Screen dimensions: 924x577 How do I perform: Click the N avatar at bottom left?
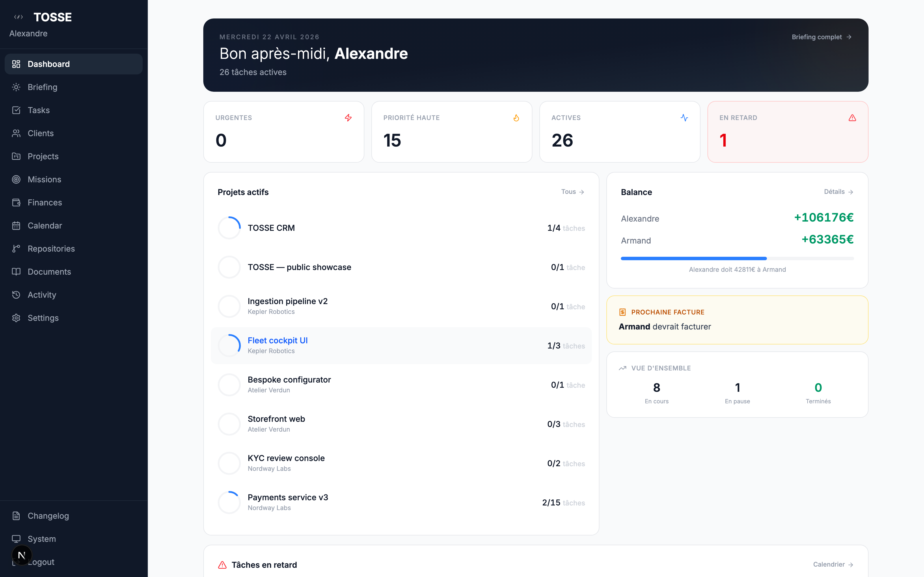(x=22, y=554)
